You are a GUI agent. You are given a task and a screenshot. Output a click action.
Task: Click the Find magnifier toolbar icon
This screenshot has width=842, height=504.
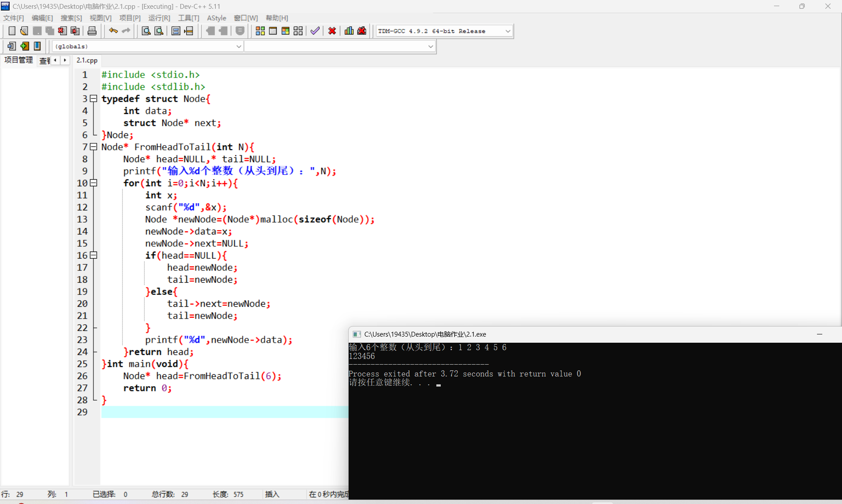click(146, 31)
